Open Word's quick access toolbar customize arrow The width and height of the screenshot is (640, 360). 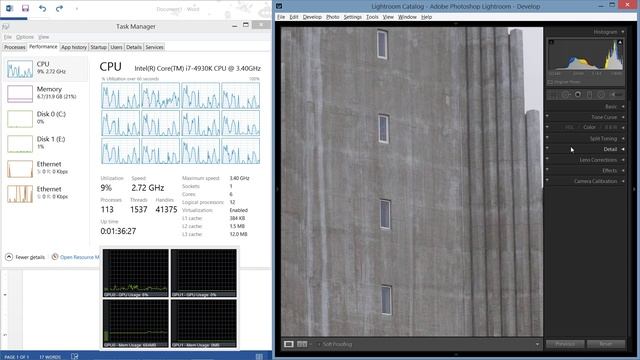click(x=76, y=9)
